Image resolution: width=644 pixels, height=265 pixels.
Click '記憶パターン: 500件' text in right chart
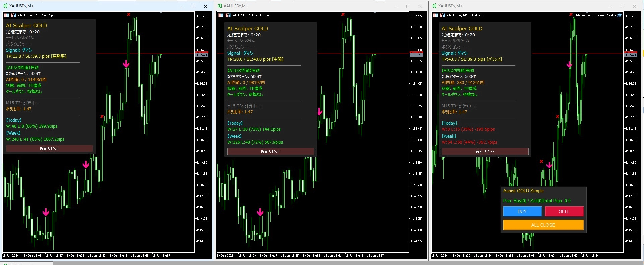pyautogui.click(x=459, y=76)
